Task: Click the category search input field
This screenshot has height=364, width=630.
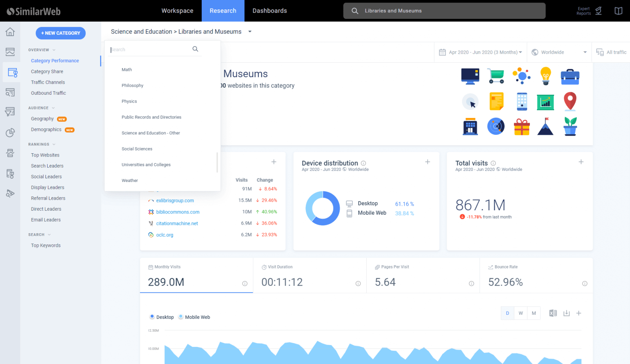Action: 150,50
